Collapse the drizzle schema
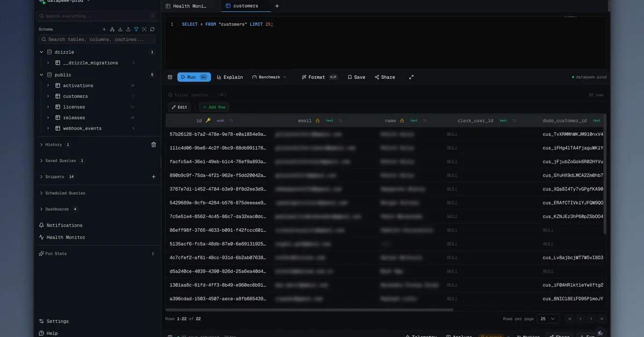 tap(41, 52)
